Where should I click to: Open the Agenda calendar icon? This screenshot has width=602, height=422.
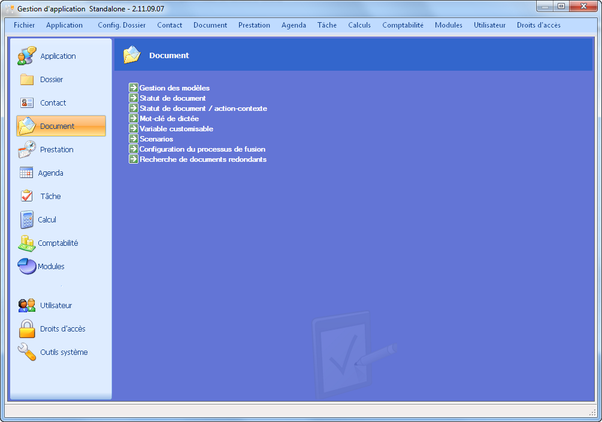point(27,173)
